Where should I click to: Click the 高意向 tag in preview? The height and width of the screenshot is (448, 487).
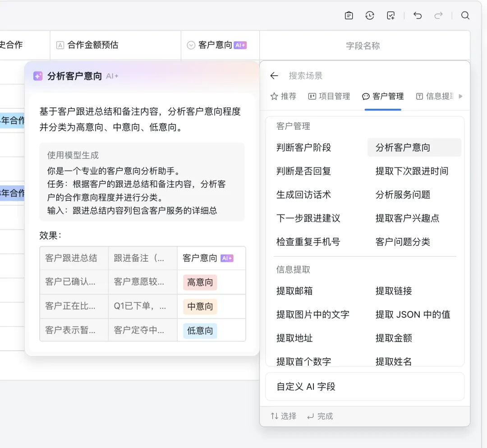200,282
